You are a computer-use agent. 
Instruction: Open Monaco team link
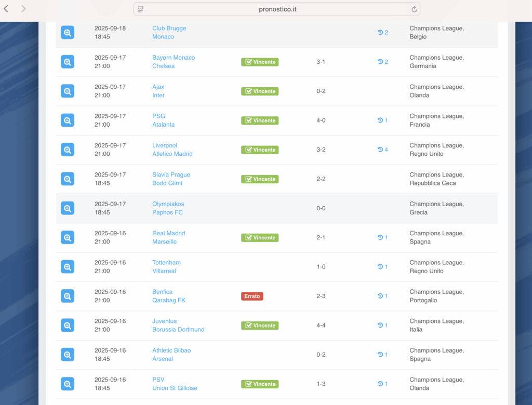(163, 37)
